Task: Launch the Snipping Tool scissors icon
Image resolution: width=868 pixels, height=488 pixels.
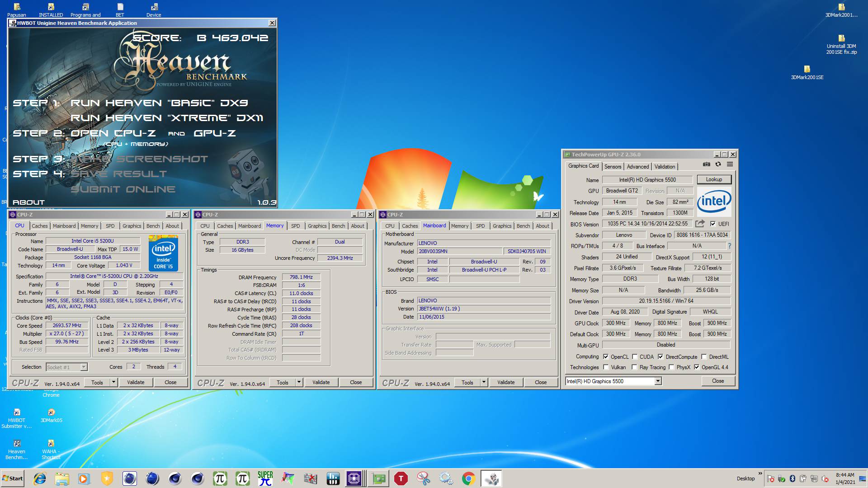Action: (x=423, y=479)
